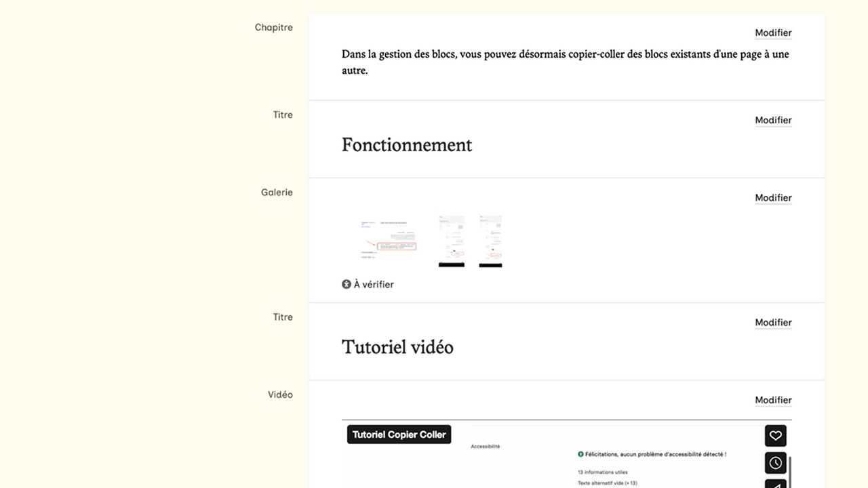Click Modifier for Tutoriel vidéo title

(773, 323)
